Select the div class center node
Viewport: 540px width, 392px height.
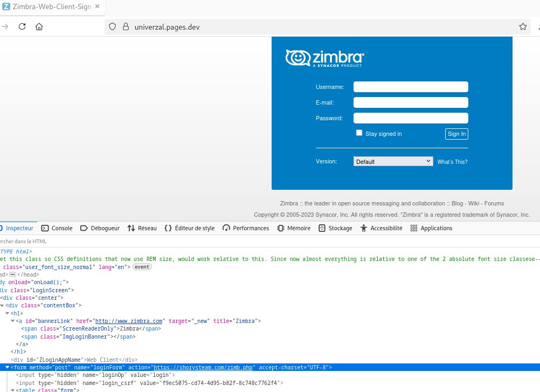point(32,298)
